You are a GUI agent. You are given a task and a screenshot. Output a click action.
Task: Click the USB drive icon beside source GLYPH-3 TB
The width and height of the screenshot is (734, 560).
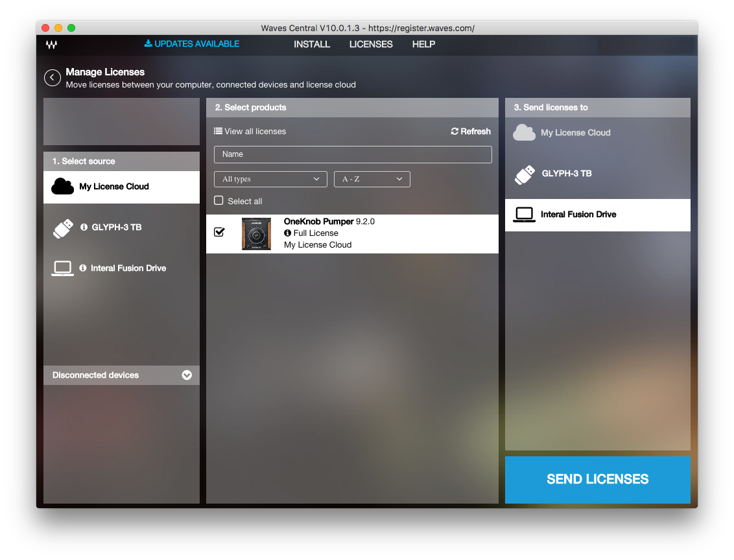[x=63, y=228]
